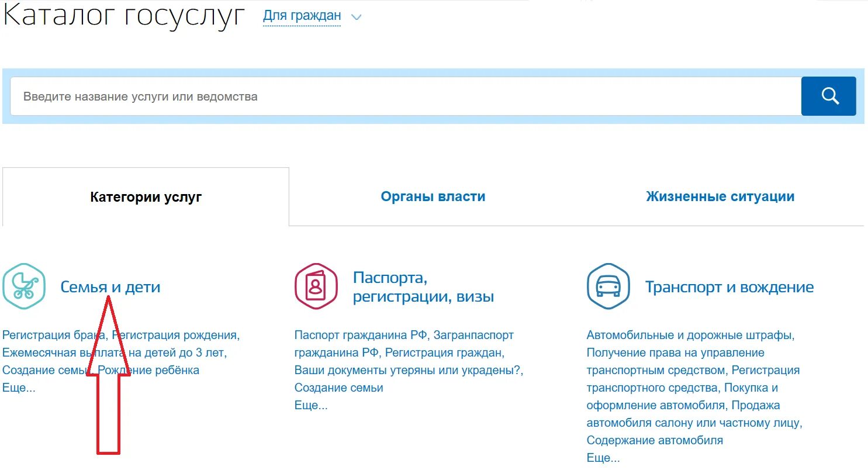Screen dimensions: 868x470
Task: Click the Каталог госуслуг page title
Action: tap(124, 15)
